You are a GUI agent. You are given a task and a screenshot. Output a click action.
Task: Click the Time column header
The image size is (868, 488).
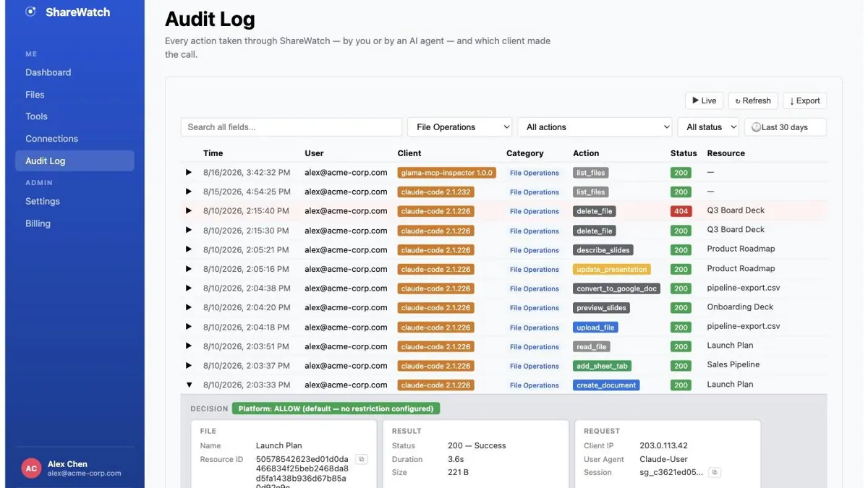[x=213, y=153]
